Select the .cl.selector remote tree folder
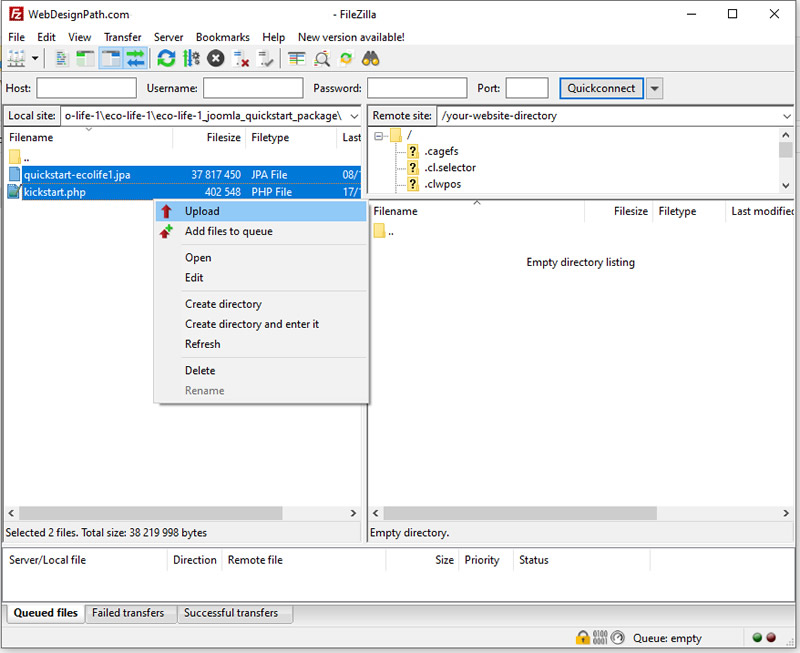 coord(450,167)
